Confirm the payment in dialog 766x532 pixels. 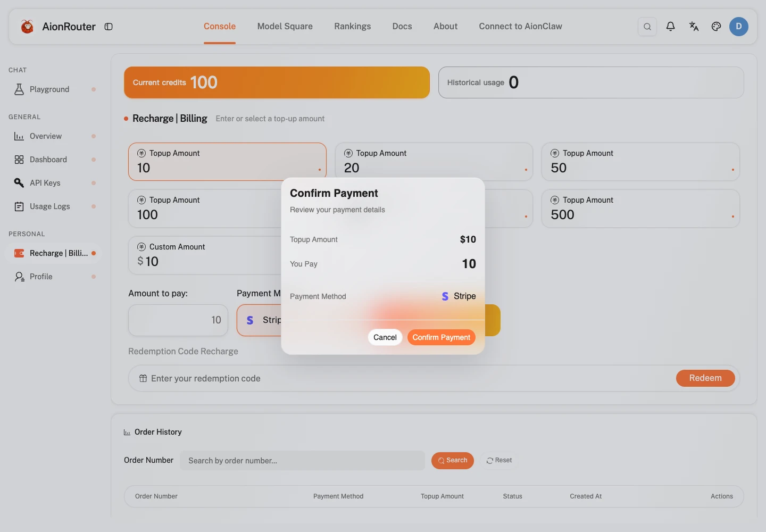[442, 337]
